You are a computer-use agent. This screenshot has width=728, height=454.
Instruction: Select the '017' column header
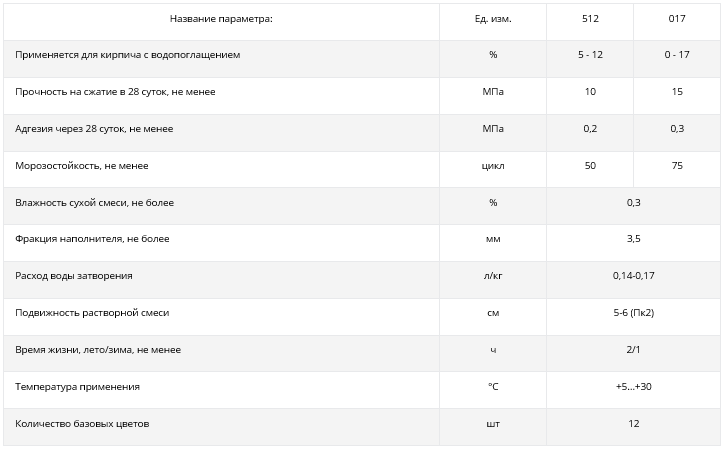click(x=677, y=18)
